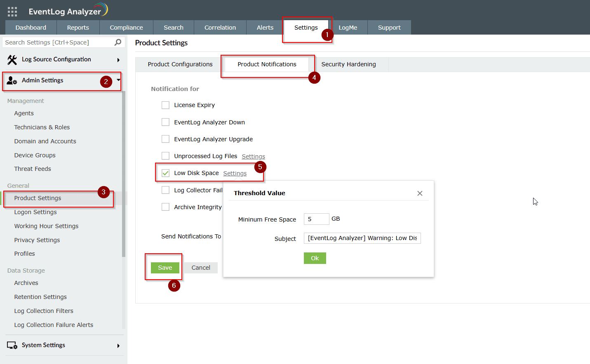Expand the System Settings section arrow
The width and height of the screenshot is (590, 364).
pos(118,346)
